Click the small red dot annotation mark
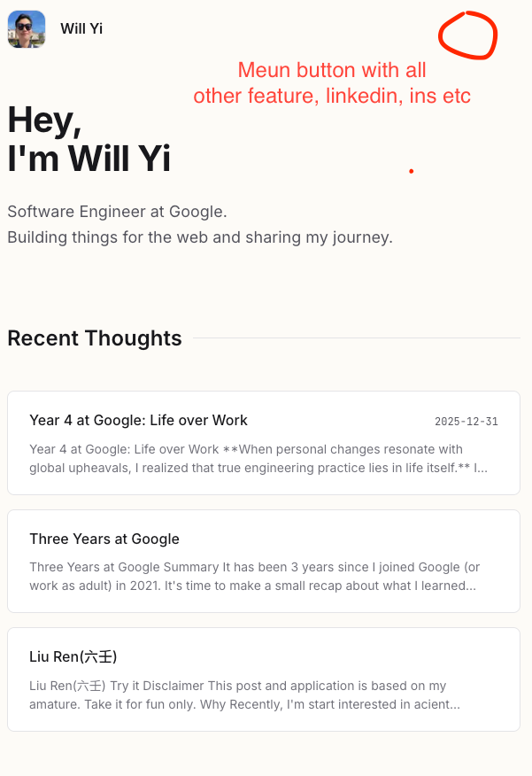This screenshot has width=532, height=776. (x=411, y=170)
